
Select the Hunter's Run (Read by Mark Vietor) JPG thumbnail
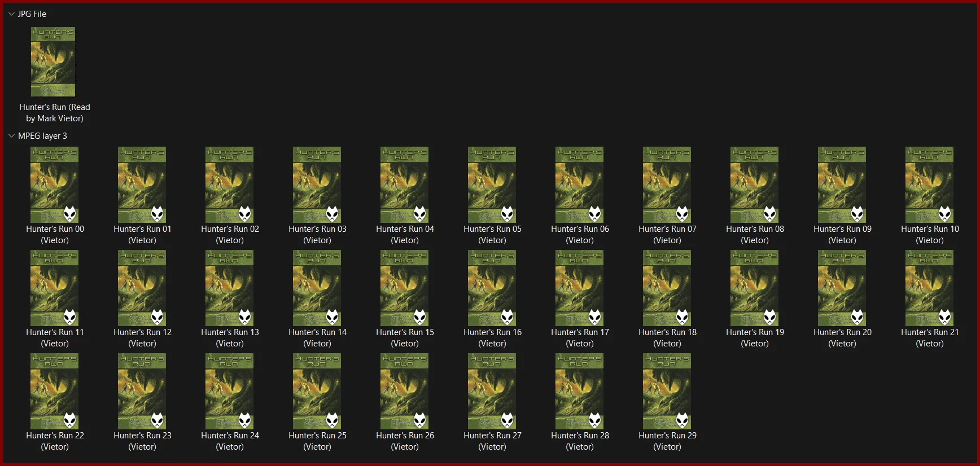click(x=53, y=62)
